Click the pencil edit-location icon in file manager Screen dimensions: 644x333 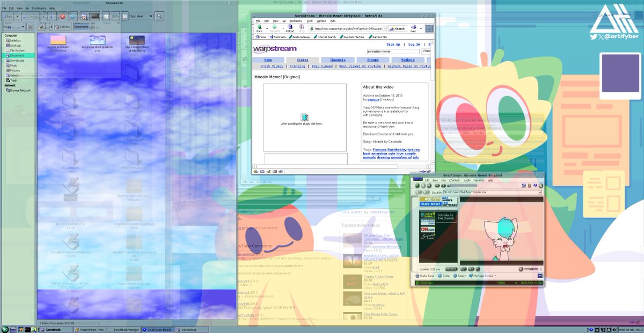click(42, 27)
